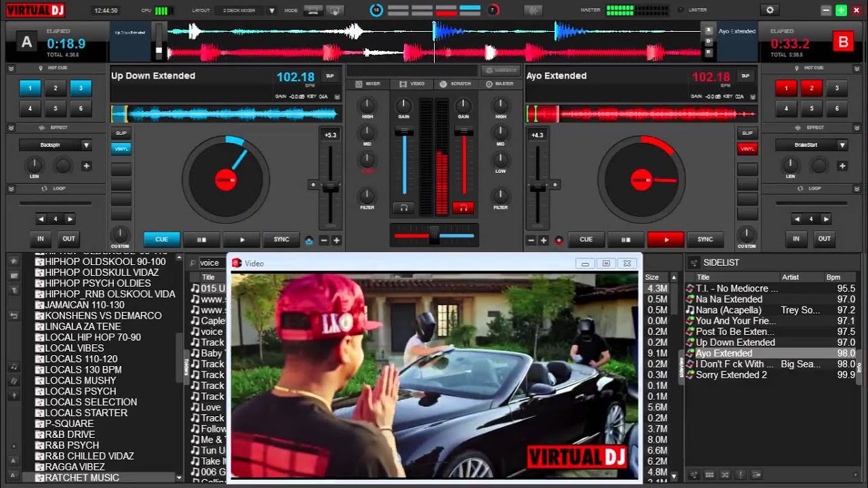Toggle VINYL mode on deck B

[x=747, y=148]
